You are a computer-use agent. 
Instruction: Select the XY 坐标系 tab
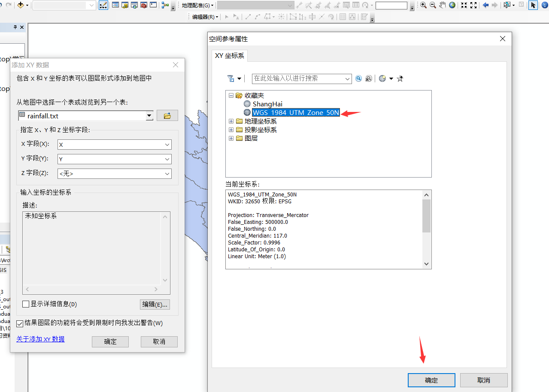point(230,56)
